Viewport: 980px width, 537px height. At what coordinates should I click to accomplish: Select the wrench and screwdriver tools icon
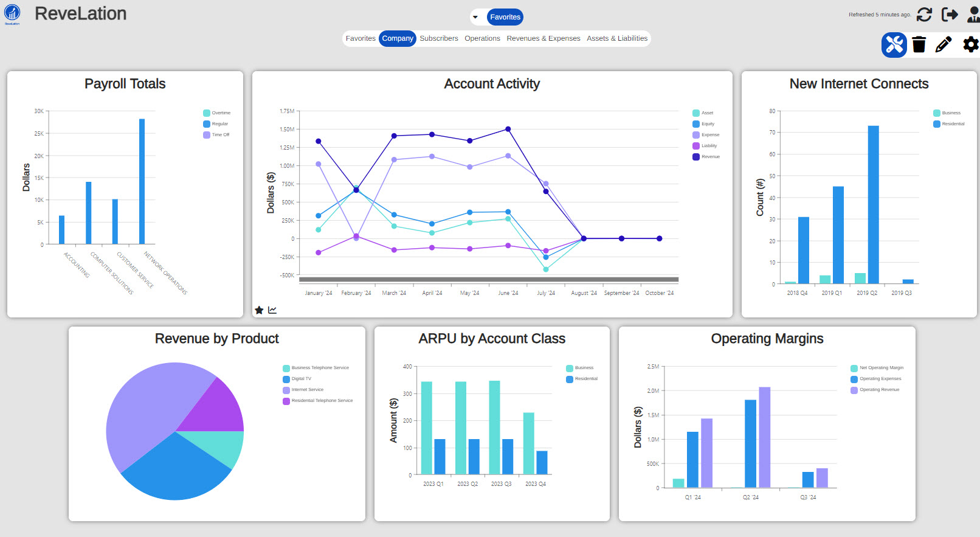[894, 44]
